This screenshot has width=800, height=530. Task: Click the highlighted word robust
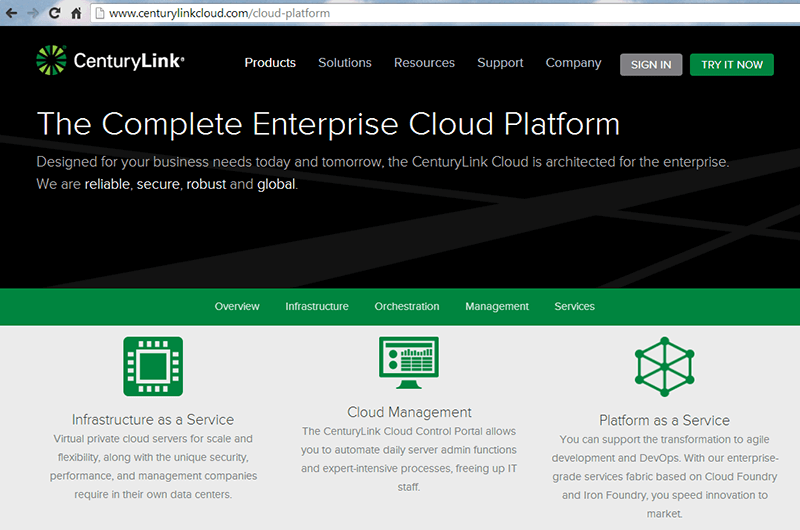pos(206,184)
